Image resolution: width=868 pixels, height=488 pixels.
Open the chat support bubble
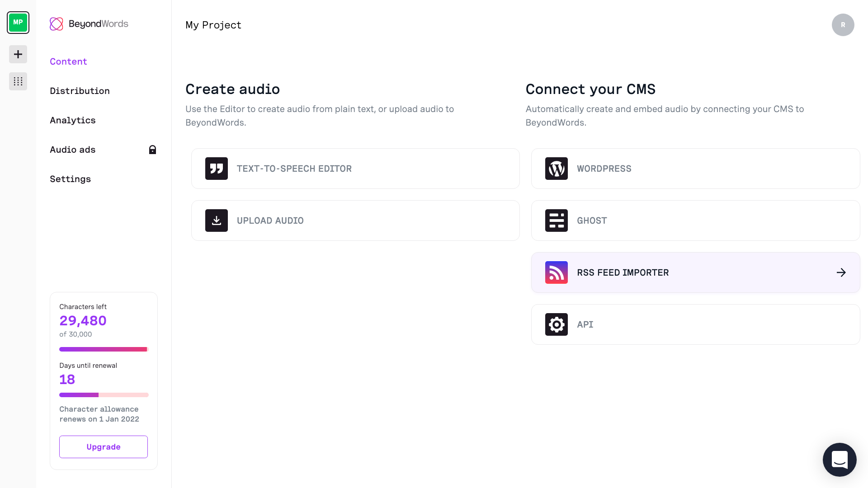840,460
